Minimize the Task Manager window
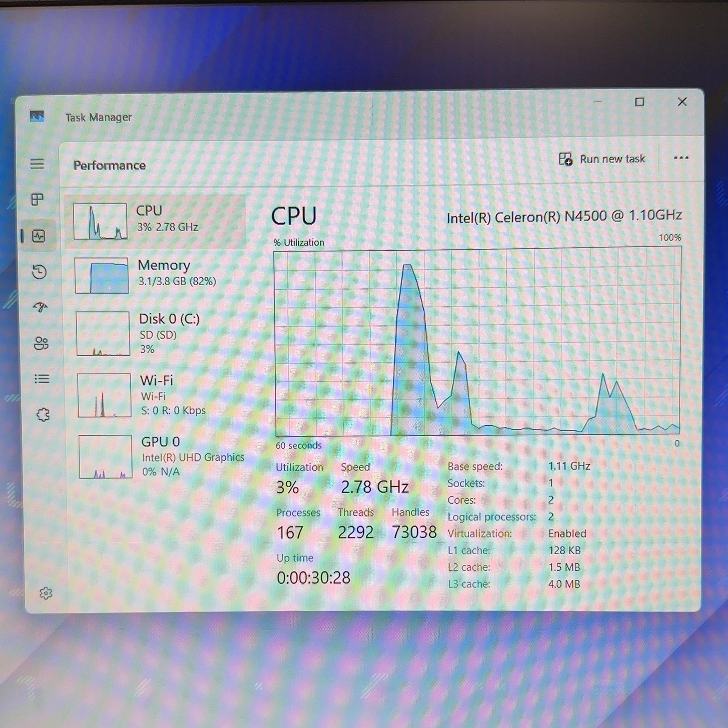This screenshot has width=728, height=728. tap(598, 102)
